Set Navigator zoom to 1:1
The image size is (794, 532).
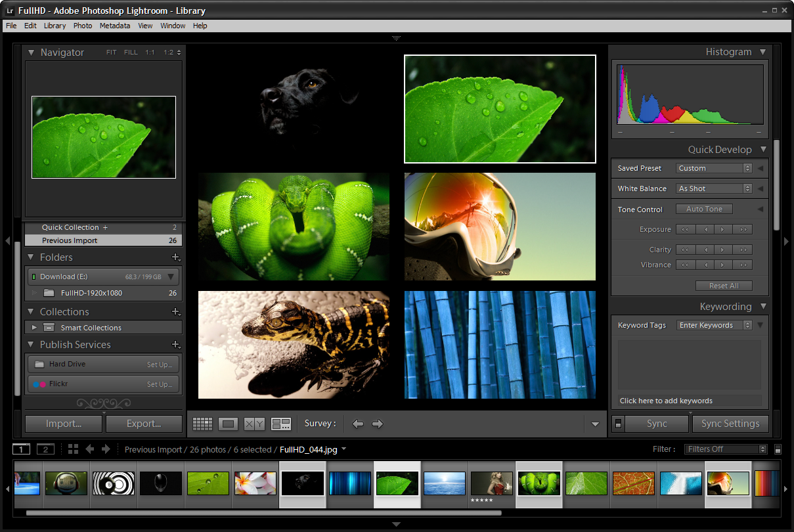coord(150,53)
